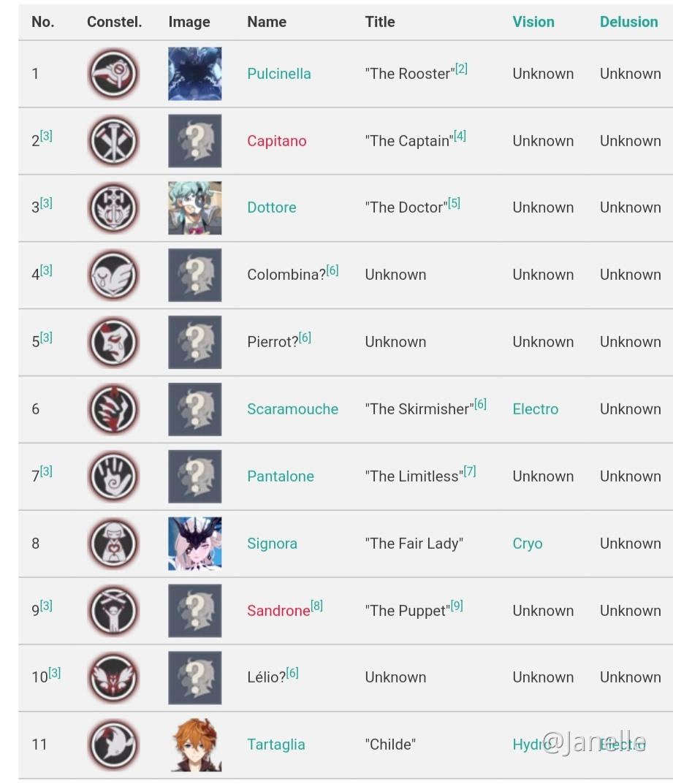This screenshot has height=784, width=673.
Task: Click Tartaglia's whale constellation icon
Action: click(113, 745)
